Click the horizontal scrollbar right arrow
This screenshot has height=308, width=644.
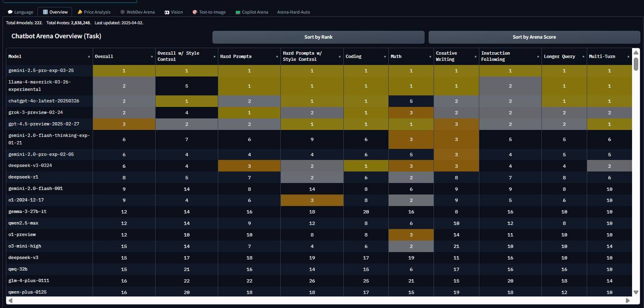click(x=628, y=301)
